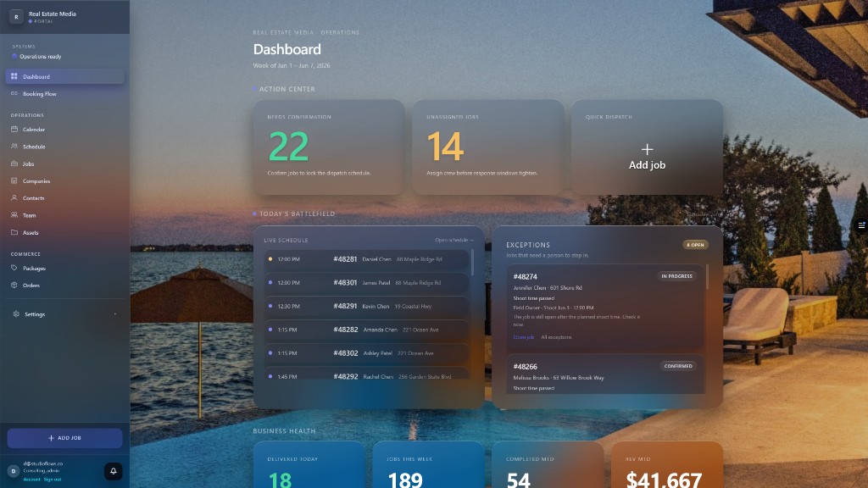Click the blue Add Job button
The image size is (868, 488).
[x=64, y=438]
